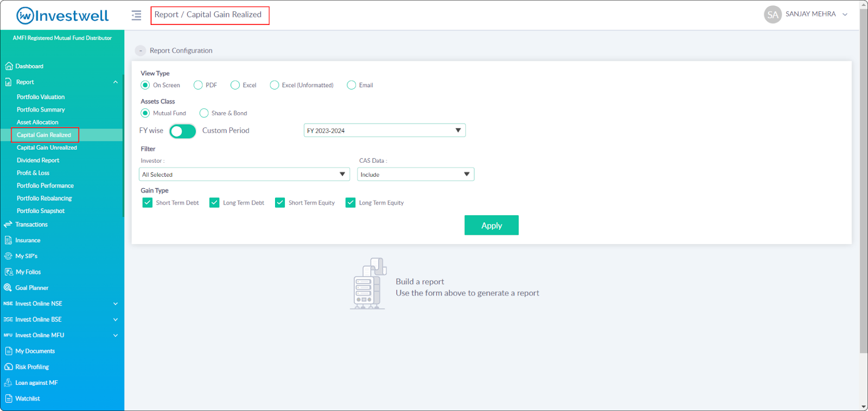The image size is (868, 411).
Task: Open Portfolio Performance report
Action: point(45,185)
